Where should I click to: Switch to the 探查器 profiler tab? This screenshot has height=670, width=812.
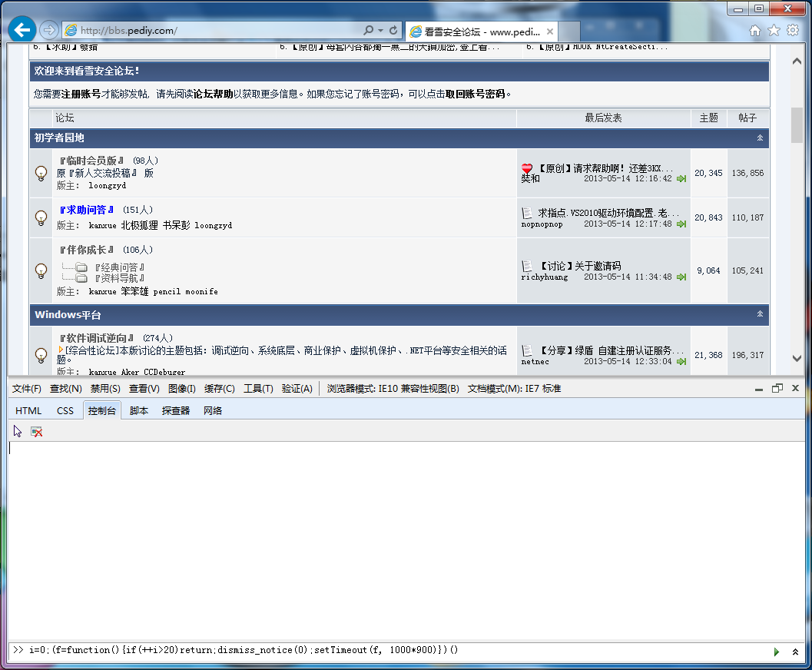[176, 410]
